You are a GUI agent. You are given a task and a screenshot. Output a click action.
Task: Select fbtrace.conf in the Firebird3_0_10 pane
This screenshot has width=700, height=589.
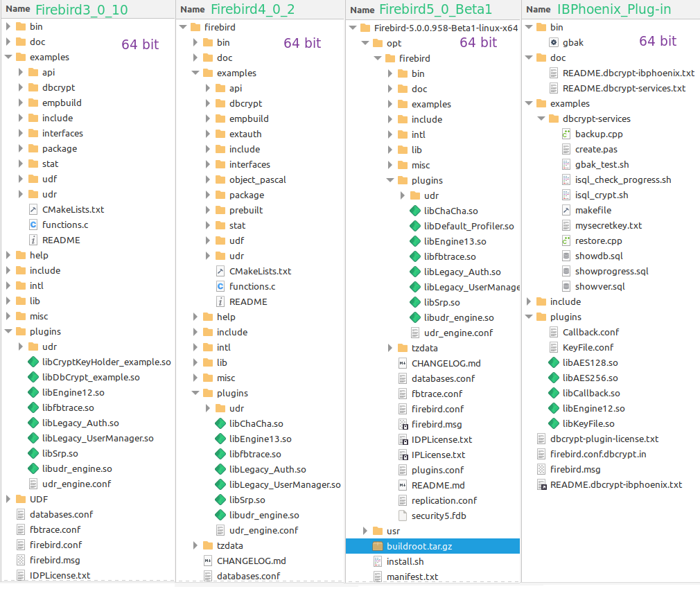55,529
